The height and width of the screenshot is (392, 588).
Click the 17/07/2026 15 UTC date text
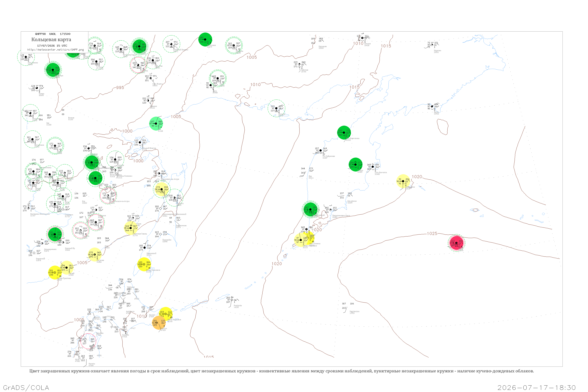[x=52, y=46]
